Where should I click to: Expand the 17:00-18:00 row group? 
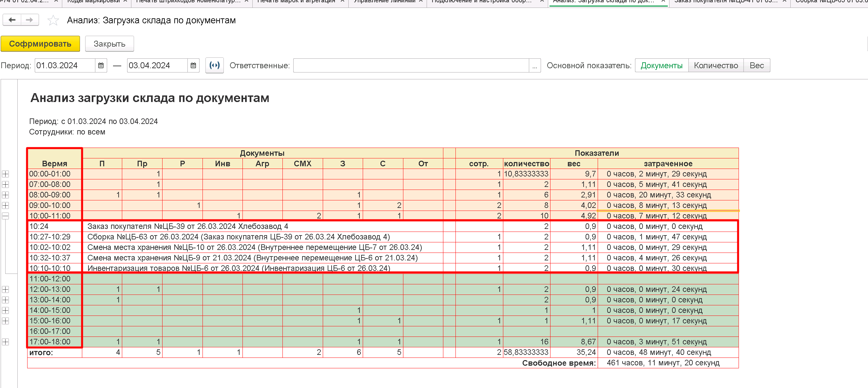(x=5, y=342)
